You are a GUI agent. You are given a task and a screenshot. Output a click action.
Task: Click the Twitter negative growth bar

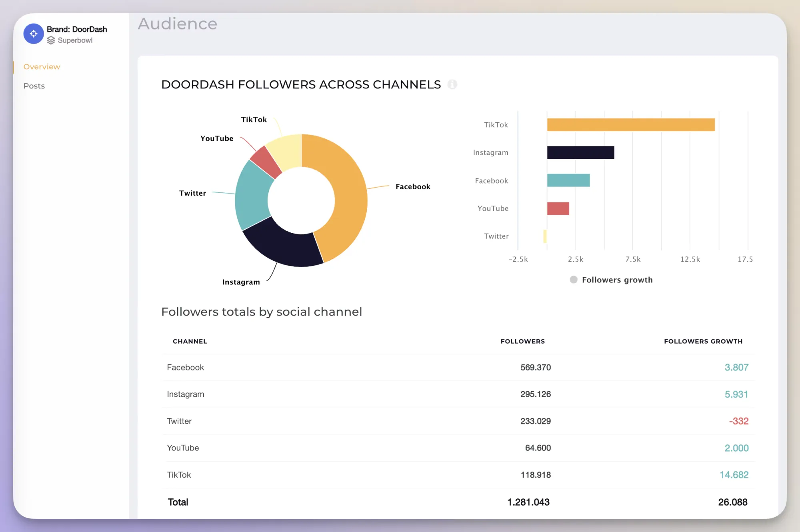545,236
